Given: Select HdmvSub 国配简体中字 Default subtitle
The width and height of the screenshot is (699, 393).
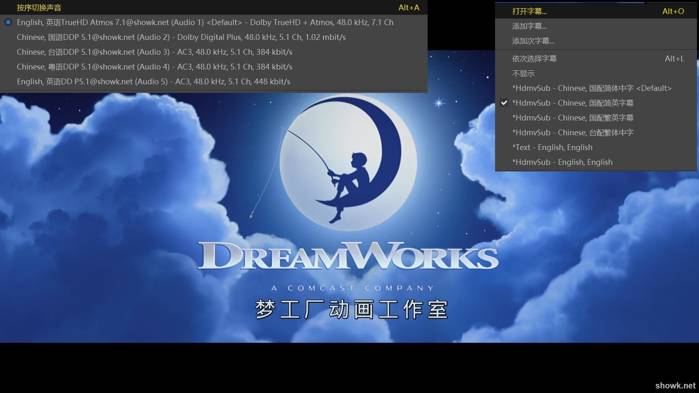Looking at the screenshot, I should 596,88.
